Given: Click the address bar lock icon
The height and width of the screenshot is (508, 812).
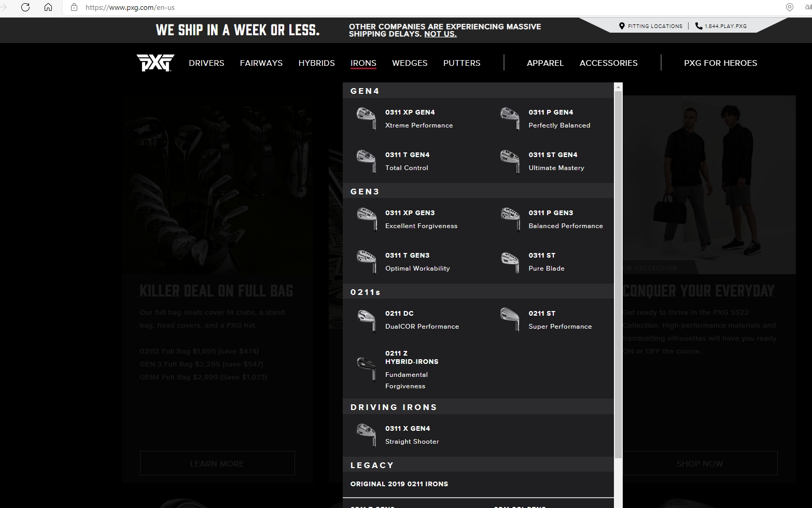Looking at the screenshot, I should click(74, 7).
